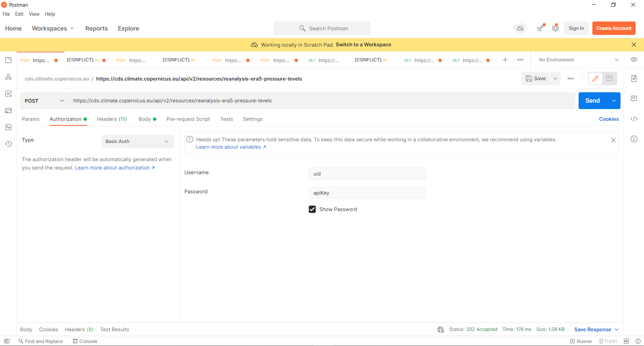Open the POST method dropdown

tap(44, 101)
